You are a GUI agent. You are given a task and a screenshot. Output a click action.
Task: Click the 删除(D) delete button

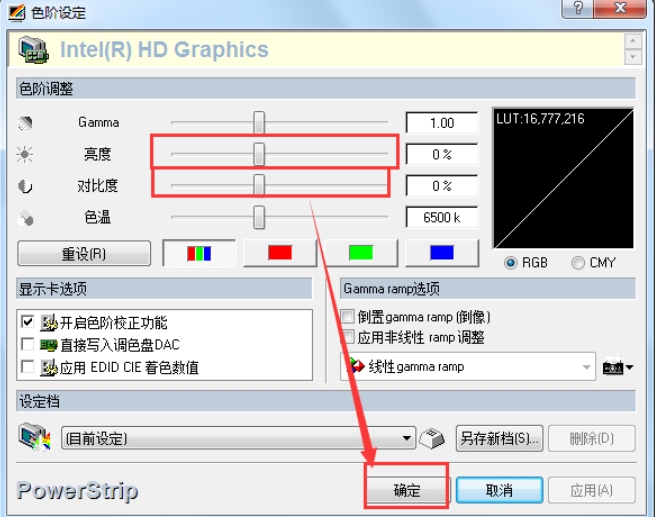pos(592,438)
